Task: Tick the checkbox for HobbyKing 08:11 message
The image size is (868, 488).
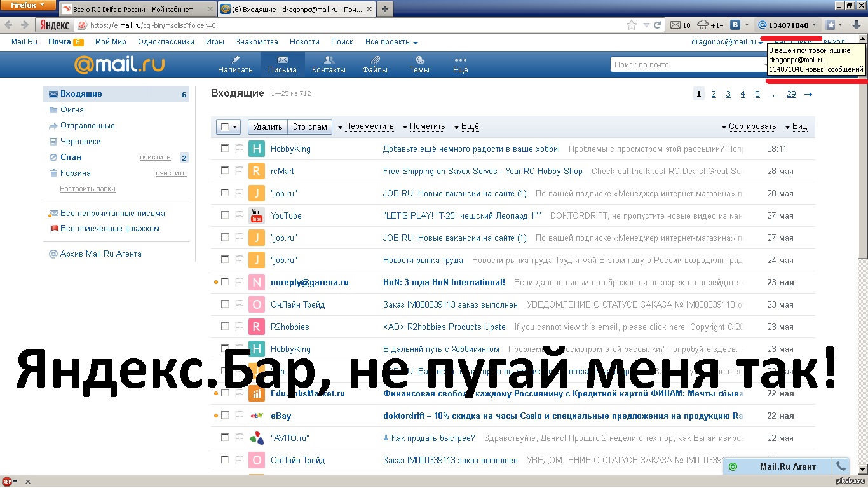Action: 225,148
